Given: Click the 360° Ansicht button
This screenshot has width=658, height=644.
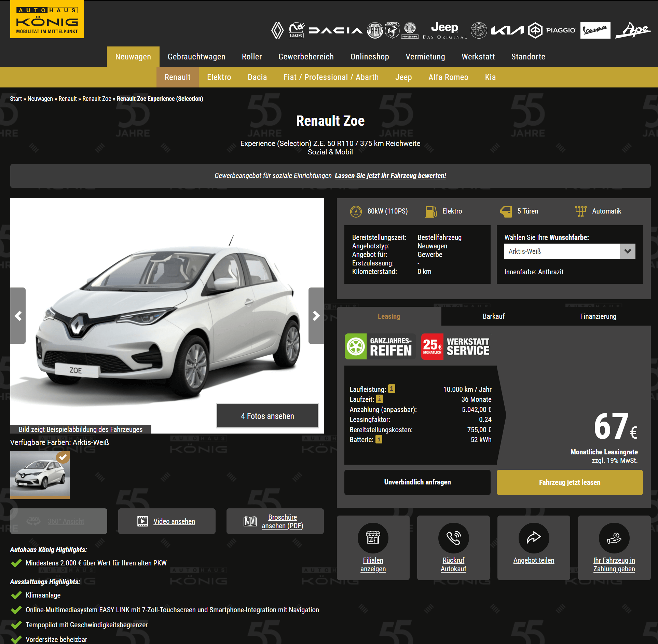Looking at the screenshot, I should tap(59, 521).
